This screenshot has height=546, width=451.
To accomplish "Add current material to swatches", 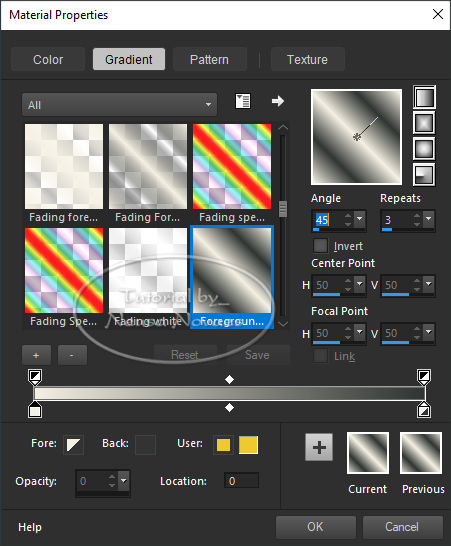I will (x=319, y=447).
